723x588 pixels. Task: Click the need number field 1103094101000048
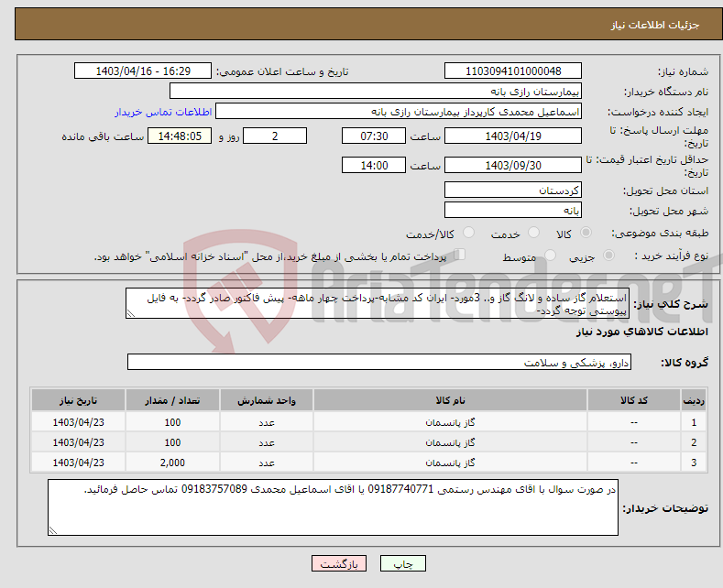click(513, 71)
